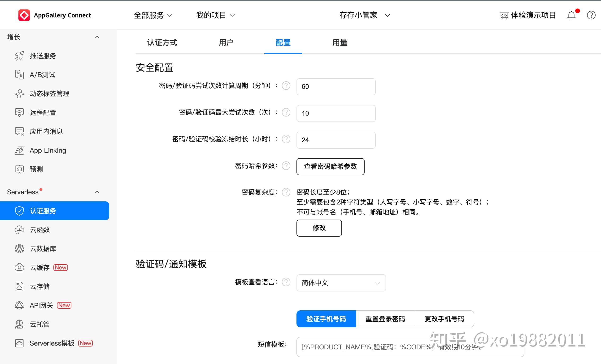Viewport: 601px width, 364px height.
Task: Click the attempt period field showing 60
Action: (336, 87)
